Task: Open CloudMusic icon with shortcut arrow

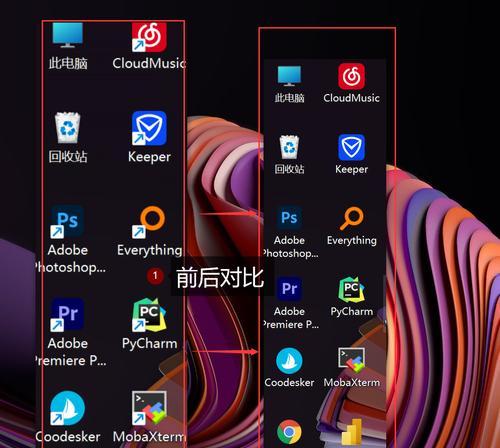Action: pyautogui.click(x=149, y=37)
